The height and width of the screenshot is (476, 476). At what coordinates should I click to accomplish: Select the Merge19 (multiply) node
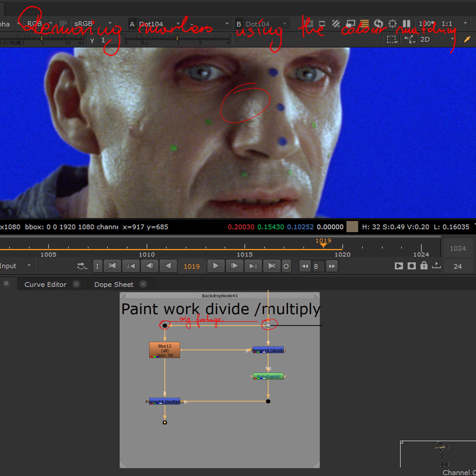pos(165,401)
